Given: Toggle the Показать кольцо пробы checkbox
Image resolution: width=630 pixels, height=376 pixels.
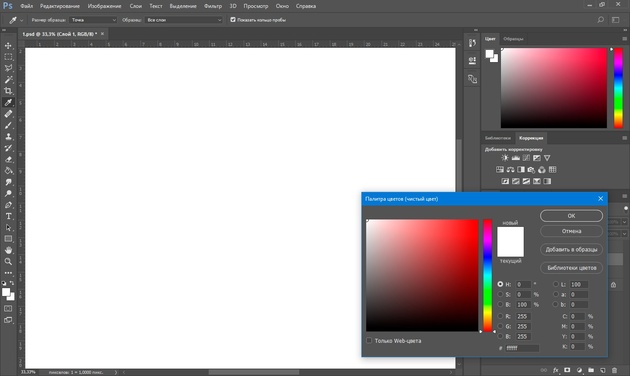Looking at the screenshot, I should pos(233,20).
